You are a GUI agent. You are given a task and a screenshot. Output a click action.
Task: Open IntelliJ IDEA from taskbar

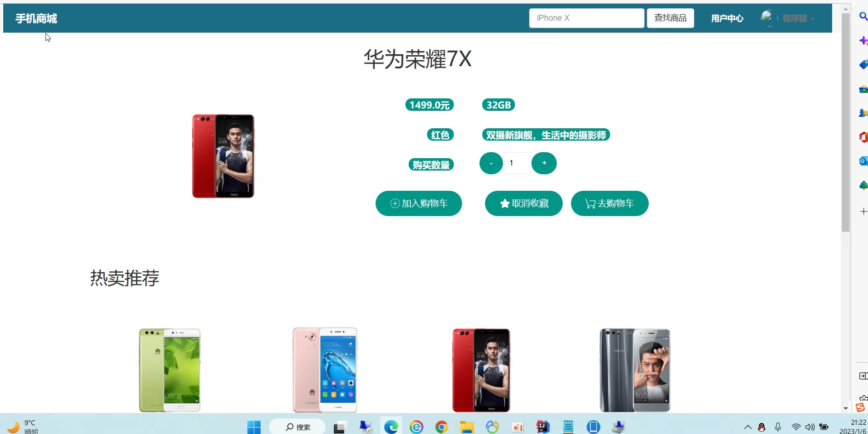coord(543,427)
